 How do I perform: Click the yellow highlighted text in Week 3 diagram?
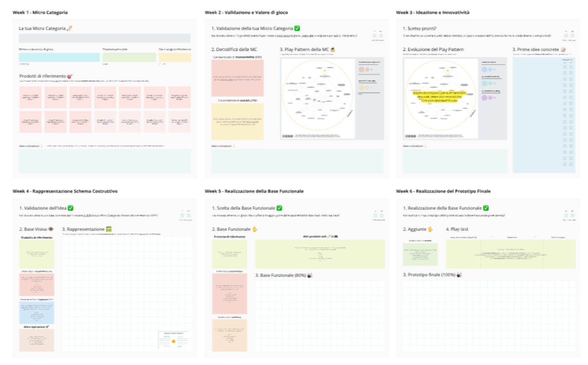coord(439,97)
